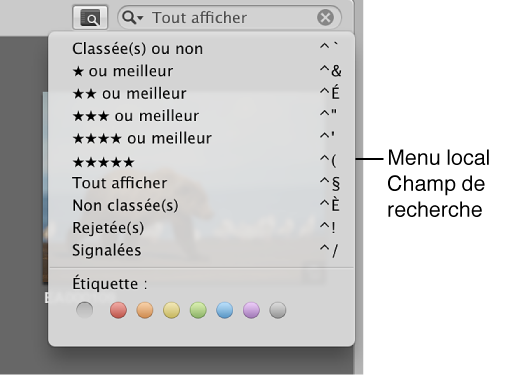Pick the blue label circle
Image resolution: width=528 pixels, height=376 pixels.
coord(225,310)
